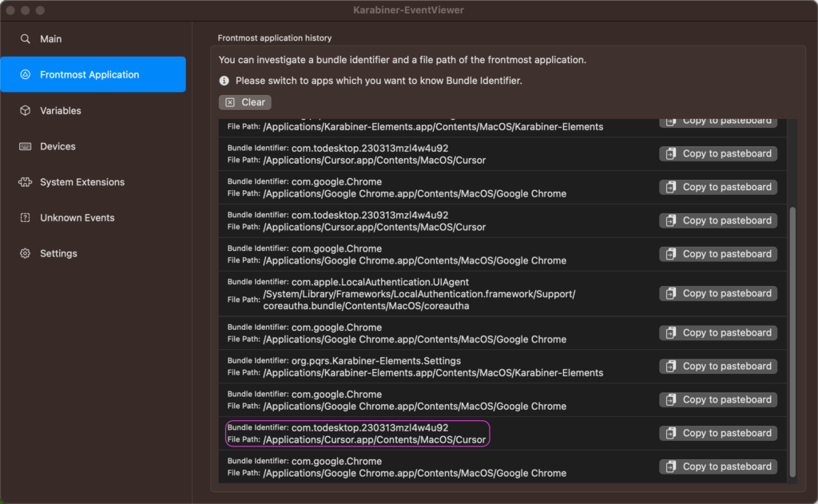Copy the last Chrome entry in the list

coord(718,466)
